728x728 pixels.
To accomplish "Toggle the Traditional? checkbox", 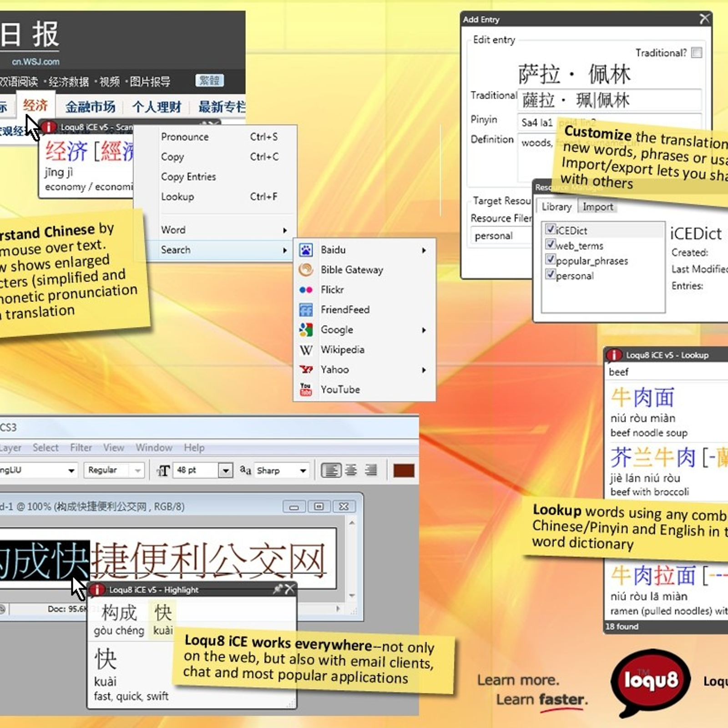I will click(x=696, y=53).
